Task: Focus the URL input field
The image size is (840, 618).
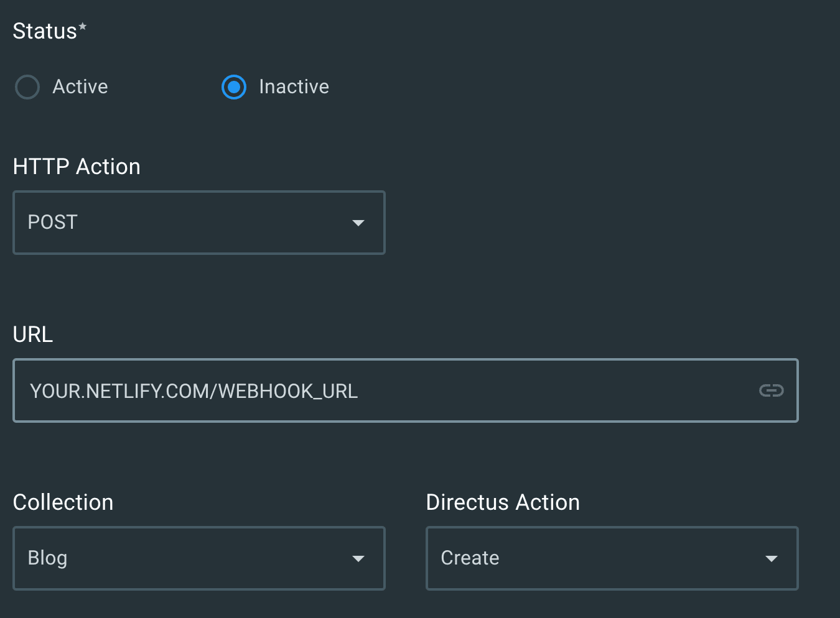Action: (x=406, y=390)
